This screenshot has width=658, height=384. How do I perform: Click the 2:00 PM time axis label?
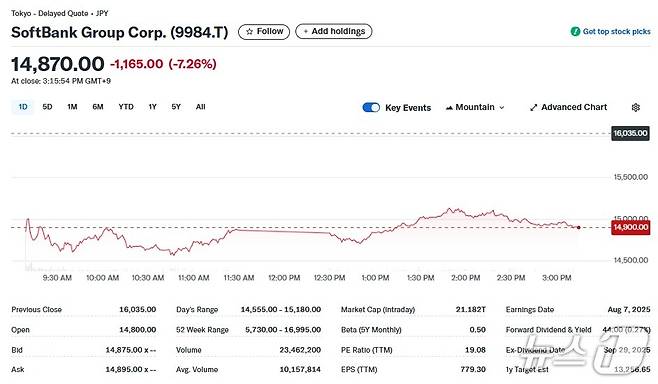465,278
